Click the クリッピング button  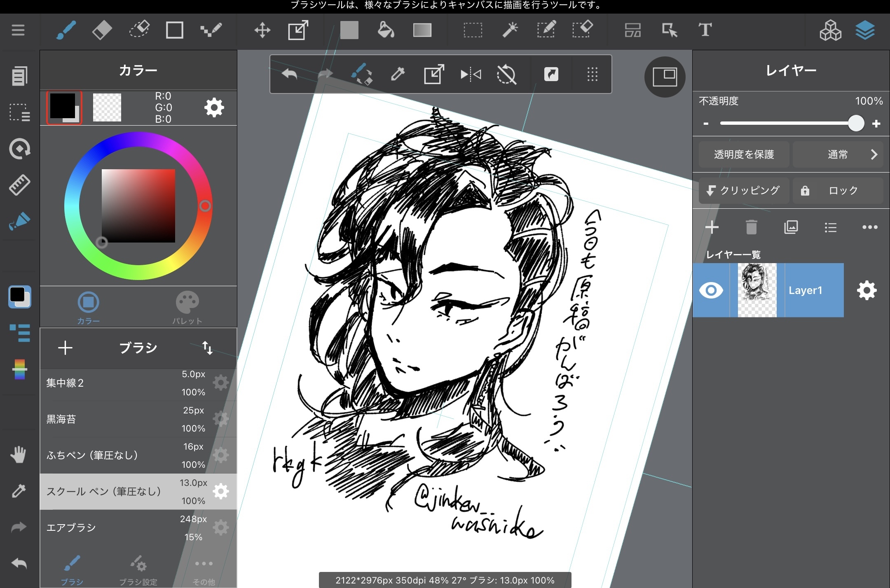coord(744,191)
